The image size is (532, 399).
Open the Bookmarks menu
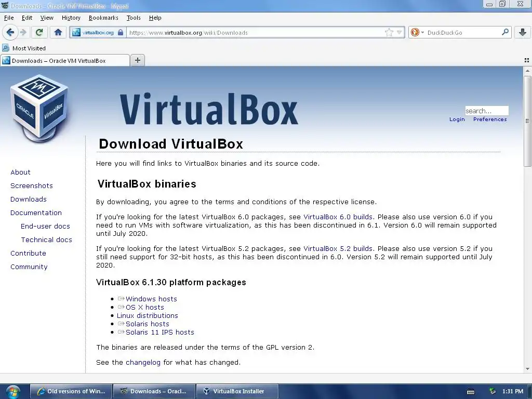tap(103, 18)
